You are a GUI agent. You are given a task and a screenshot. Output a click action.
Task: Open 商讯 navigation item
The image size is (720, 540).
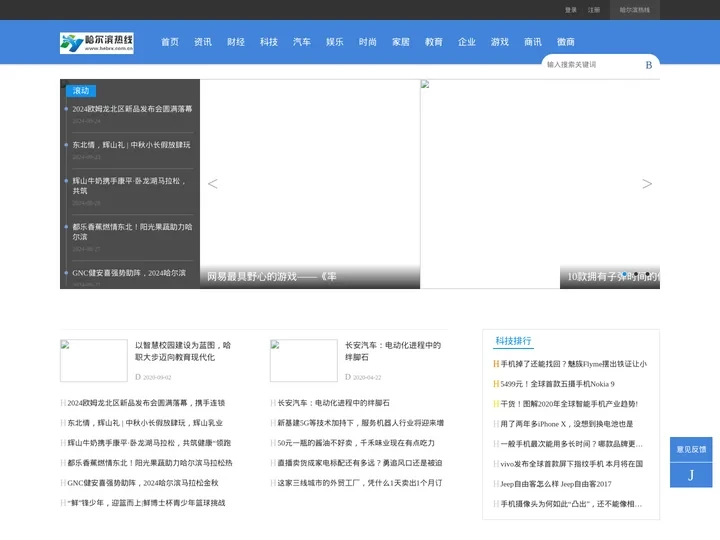pos(533,42)
